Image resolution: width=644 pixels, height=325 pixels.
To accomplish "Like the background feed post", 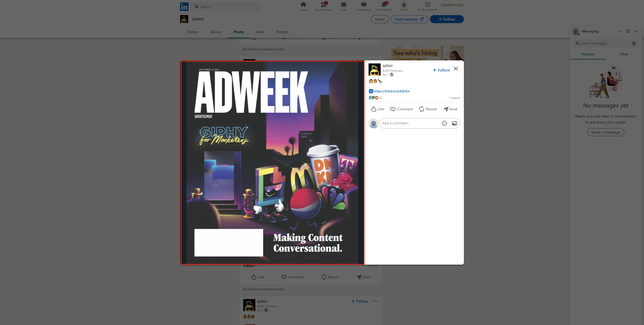I will tap(258, 277).
